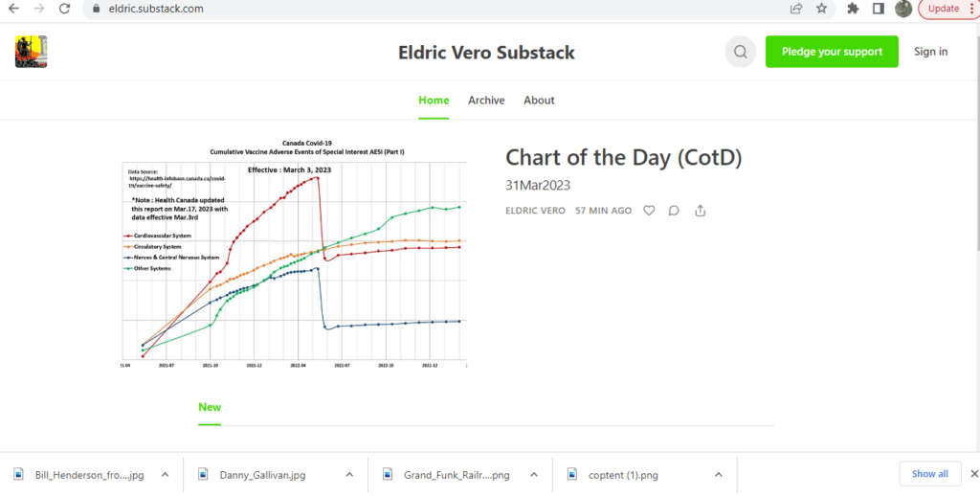Bookmark this page with star icon
Screen dimensions: 980x496
click(822, 9)
